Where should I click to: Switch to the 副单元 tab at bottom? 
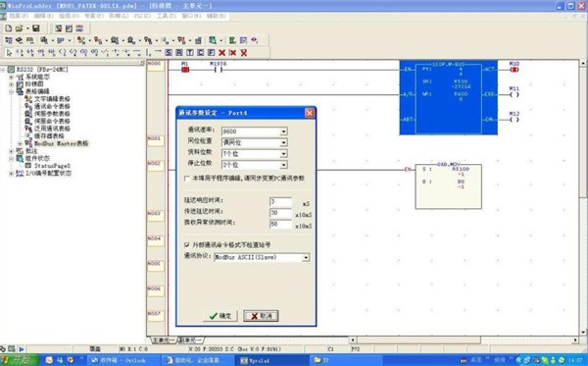tap(190, 340)
